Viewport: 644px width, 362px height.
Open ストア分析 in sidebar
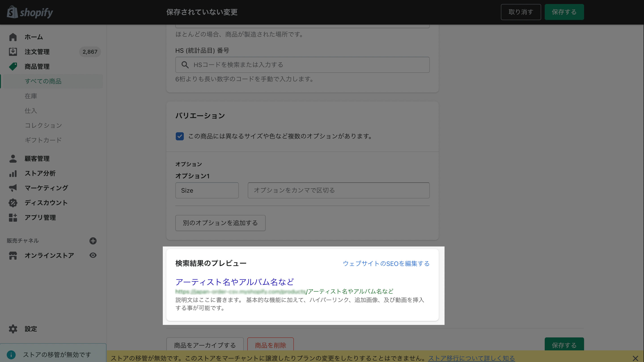pyautogui.click(x=40, y=173)
